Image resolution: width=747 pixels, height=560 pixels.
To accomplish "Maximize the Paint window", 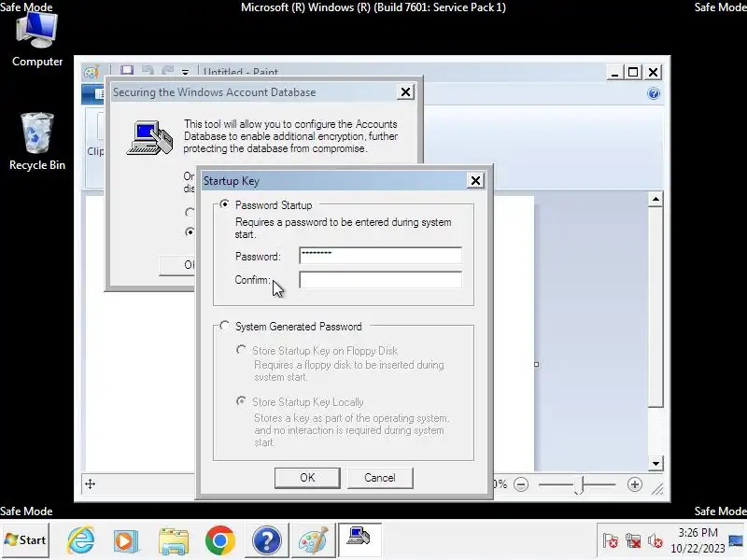I will pyautogui.click(x=633, y=73).
